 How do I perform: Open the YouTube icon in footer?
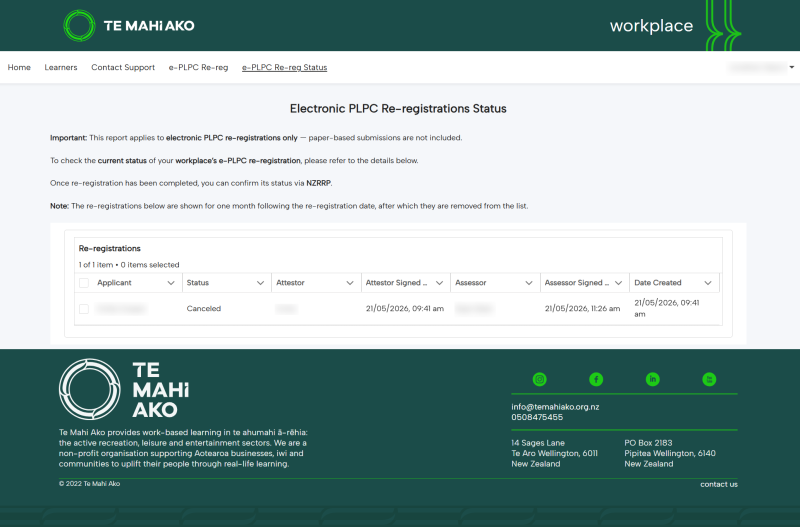click(x=709, y=379)
